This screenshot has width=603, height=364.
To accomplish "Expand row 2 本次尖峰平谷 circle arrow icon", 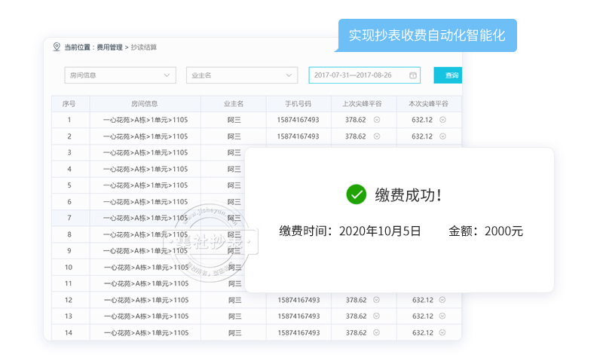I will click(x=442, y=136).
